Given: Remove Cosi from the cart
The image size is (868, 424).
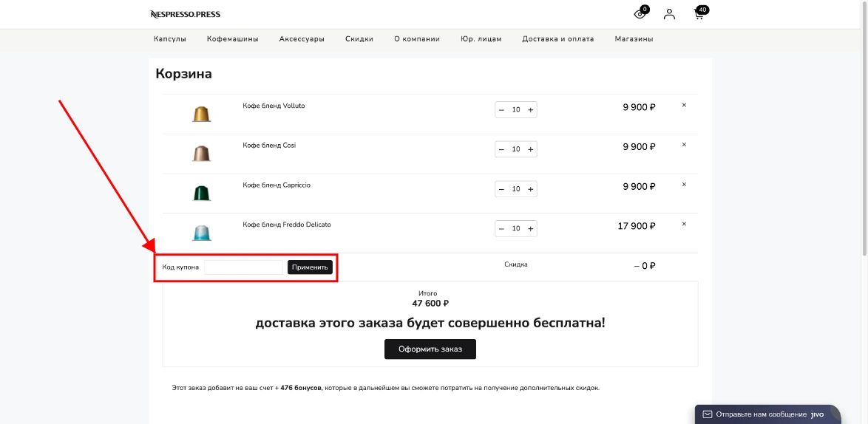Looking at the screenshot, I should (684, 145).
